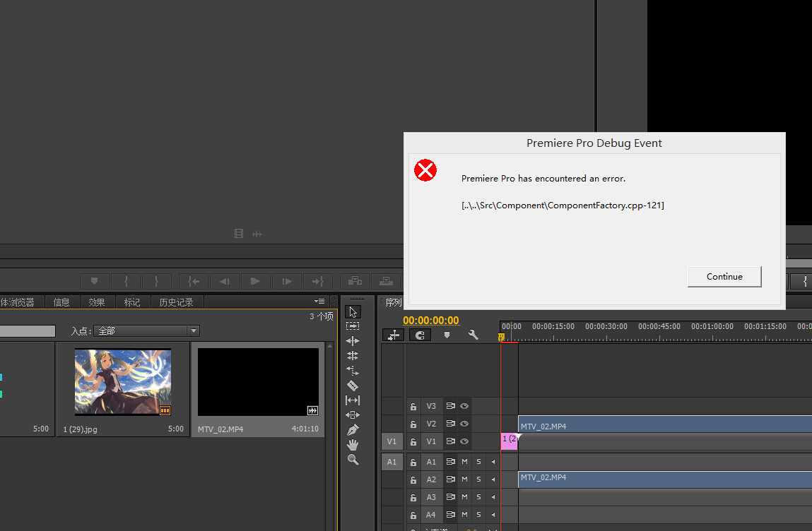Click the Go to In point button
812x531 pixels.
tap(194, 281)
